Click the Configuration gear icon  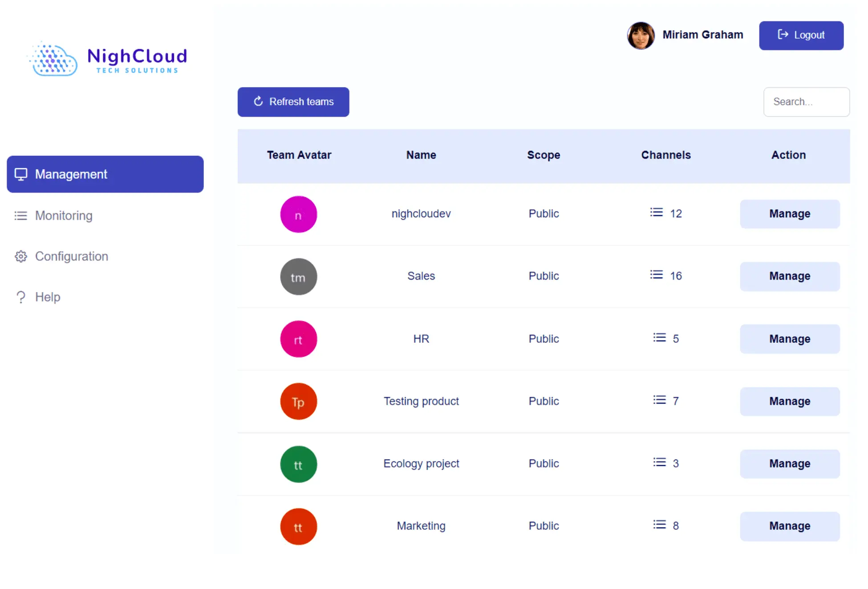[x=21, y=256]
